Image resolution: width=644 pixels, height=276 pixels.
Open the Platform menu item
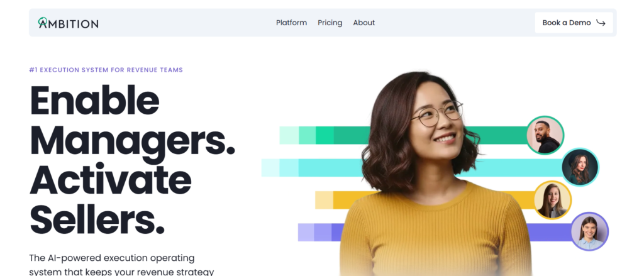[x=291, y=23]
